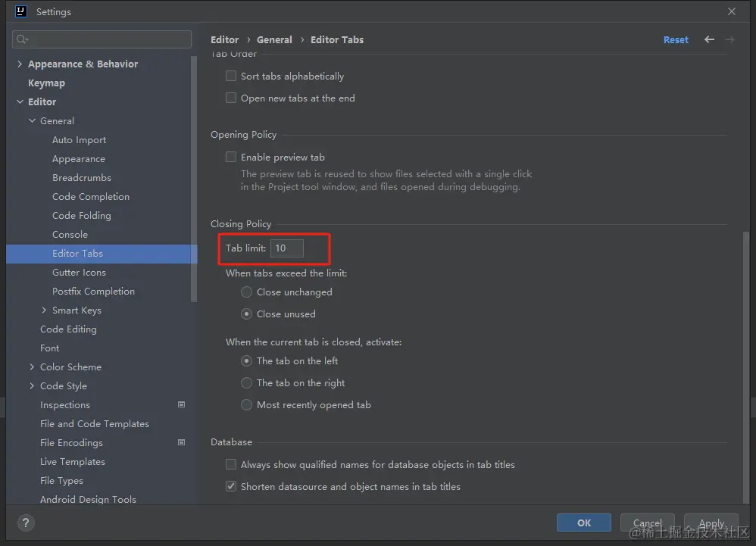
Task: Open Inspections settings
Action: tap(65, 405)
